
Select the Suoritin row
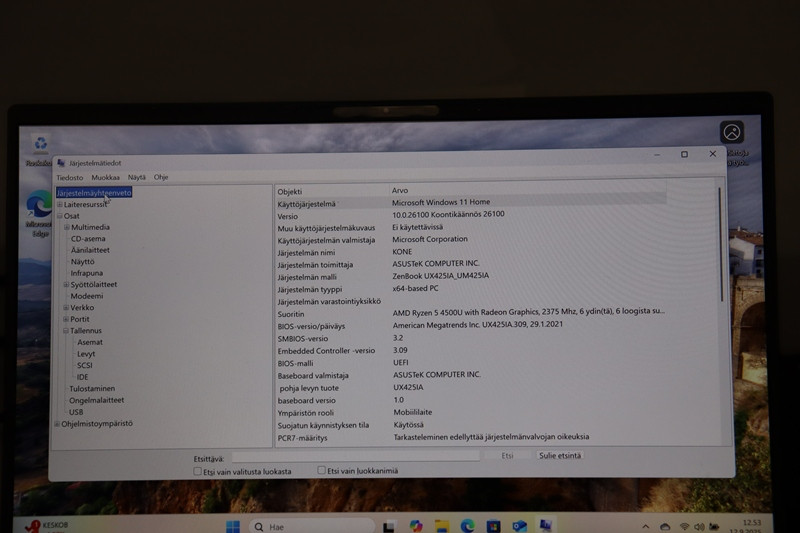point(471,313)
